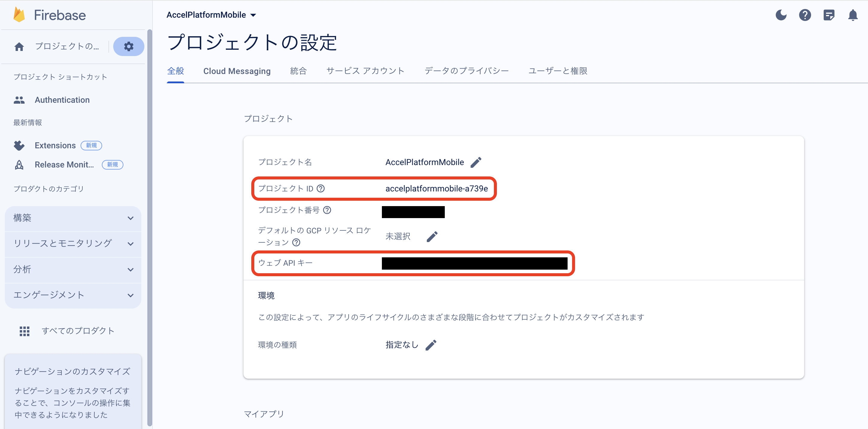Click help icon next to プロジェクト ID
Screen dimensions: 868x429
[321, 188]
